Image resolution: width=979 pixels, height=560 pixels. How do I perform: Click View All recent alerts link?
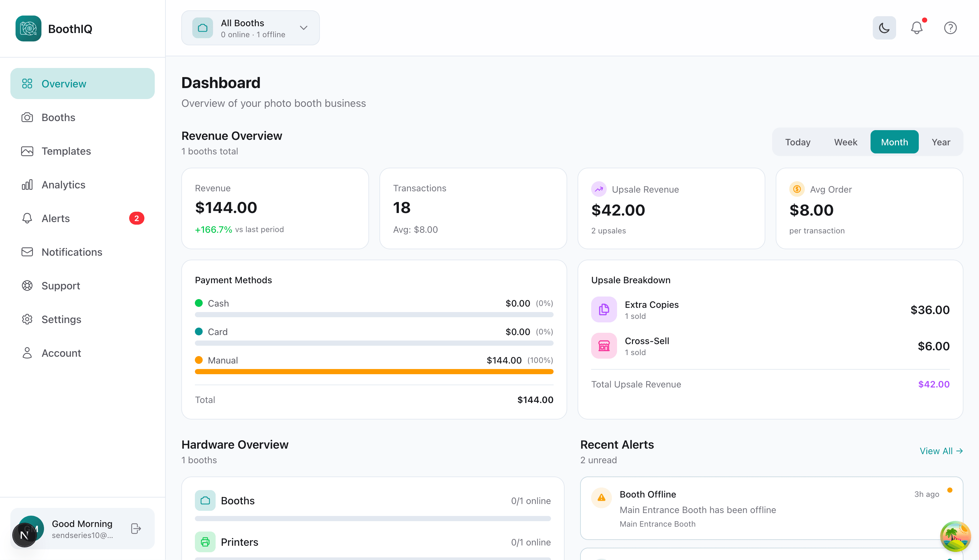[941, 451]
